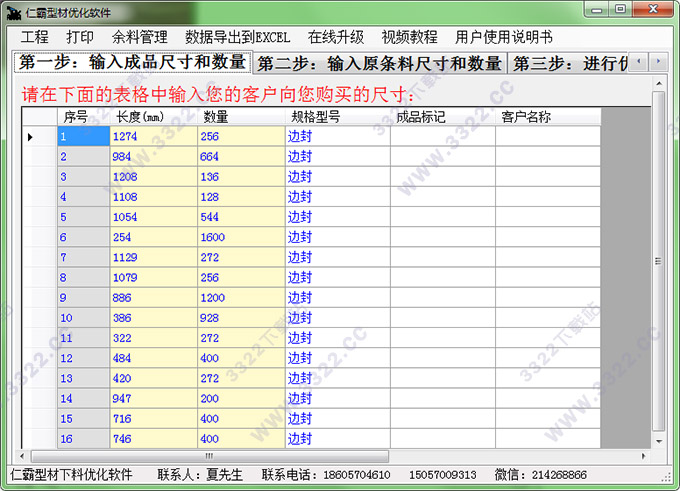Select length cell 1079 in row 8
The width and height of the screenshot is (680, 491).
tap(154, 278)
